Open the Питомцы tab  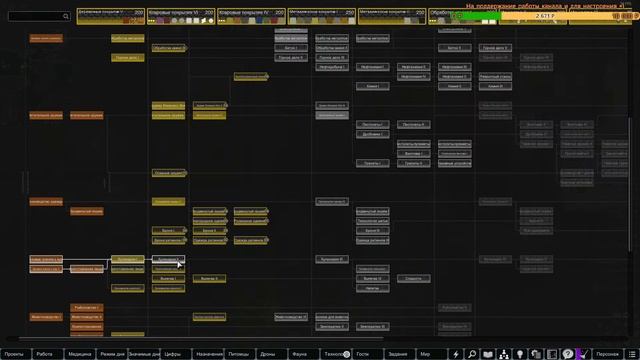240,354
